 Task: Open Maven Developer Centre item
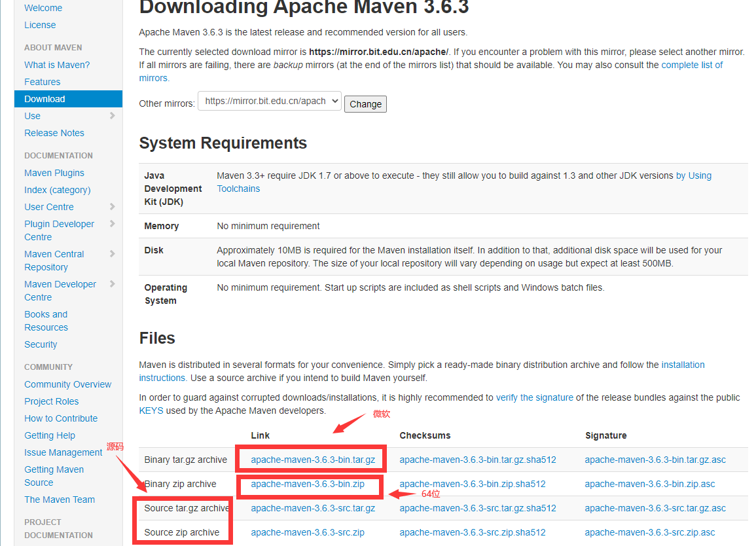60,291
